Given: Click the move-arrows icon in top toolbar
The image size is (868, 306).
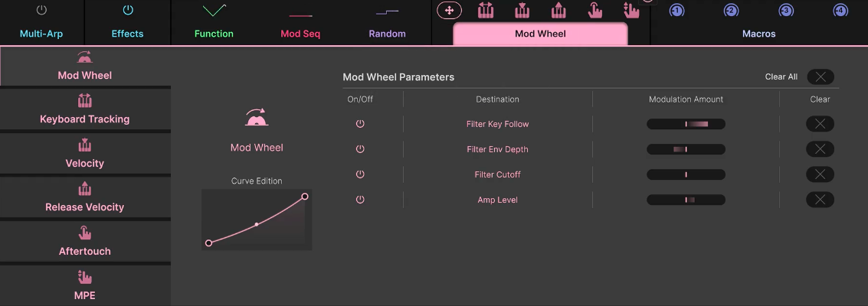Looking at the screenshot, I should click(x=449, y=10).
